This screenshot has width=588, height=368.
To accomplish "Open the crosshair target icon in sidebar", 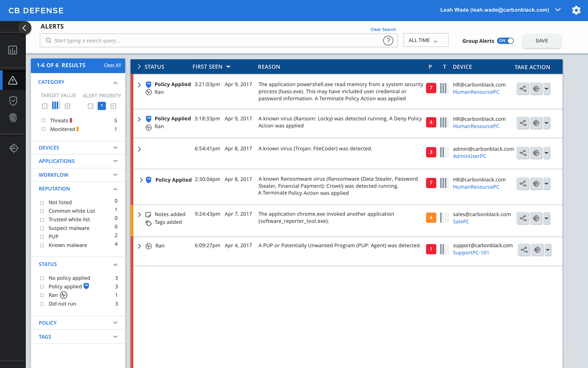I will coord(14,148).
